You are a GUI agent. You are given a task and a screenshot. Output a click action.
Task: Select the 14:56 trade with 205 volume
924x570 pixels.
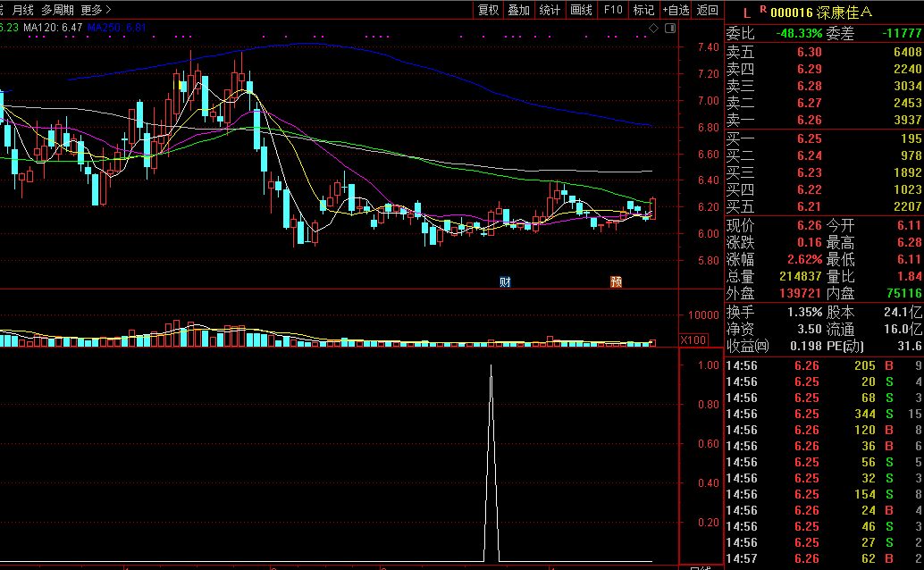(x=824, y=365)
